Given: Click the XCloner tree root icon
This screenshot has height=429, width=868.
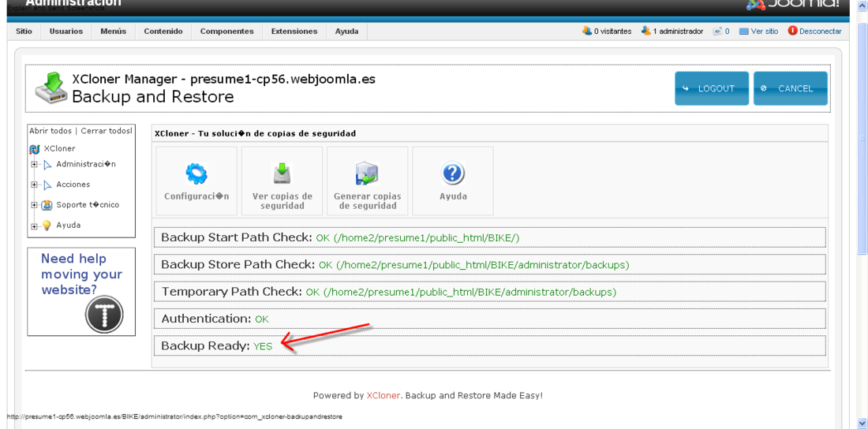Looking at the screenshot, I should coord(35,149).
